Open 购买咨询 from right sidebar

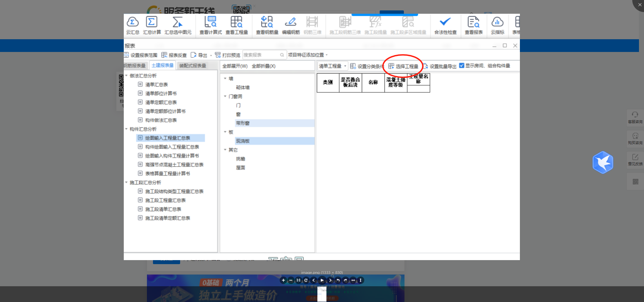(x=635, y=138)
